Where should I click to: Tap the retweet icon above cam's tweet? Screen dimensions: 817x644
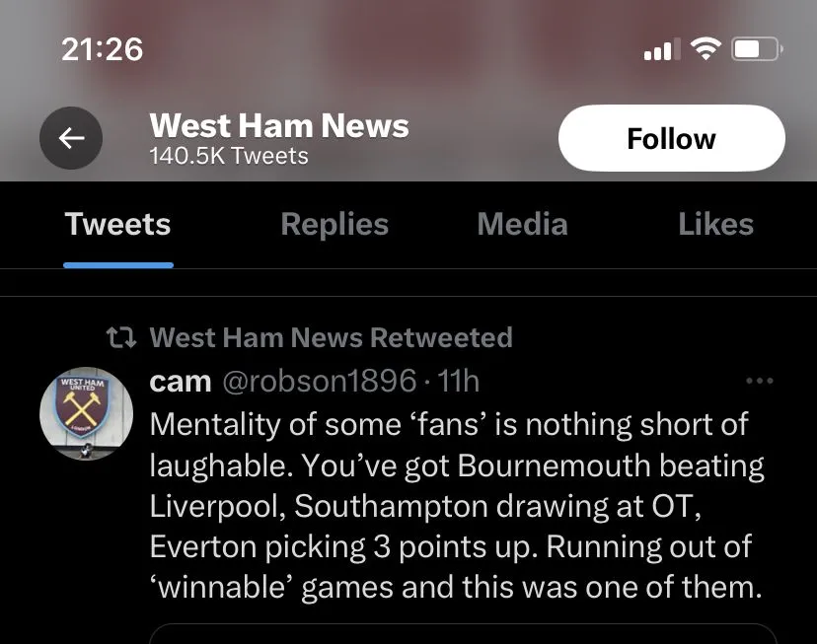pyautogui.click(x=120, y=338)
